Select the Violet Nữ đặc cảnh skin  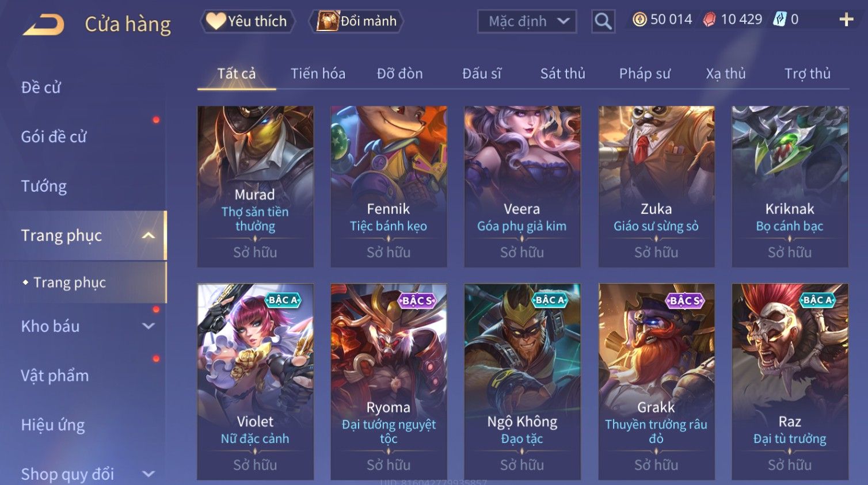[x=255, y=381]
